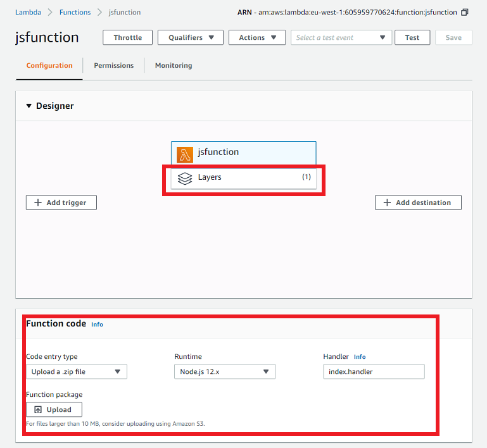487x448 pixels.
Task: Click the orange Lambda icon in jsfunction box
Action: (x=185, y=155)
